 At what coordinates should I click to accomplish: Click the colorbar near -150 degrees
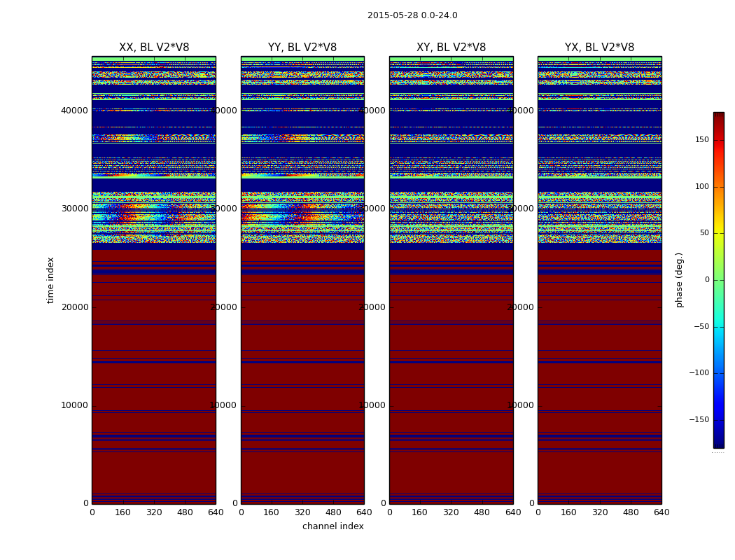[719, 420]
